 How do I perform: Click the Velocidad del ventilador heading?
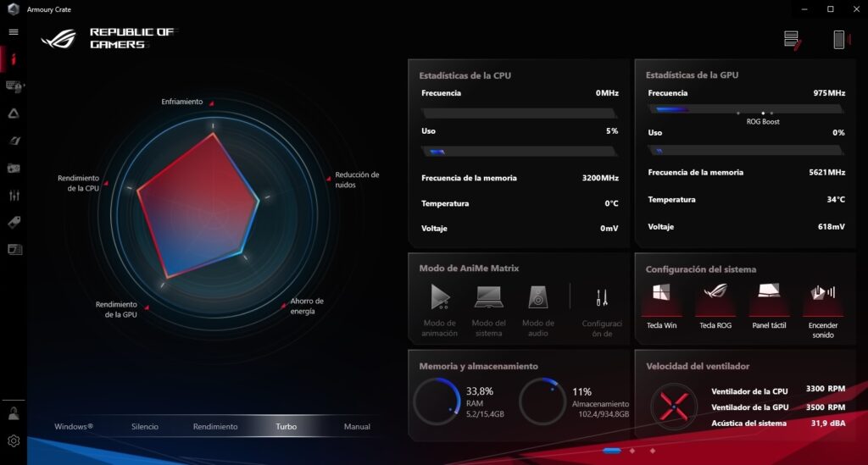pos(698,366)
